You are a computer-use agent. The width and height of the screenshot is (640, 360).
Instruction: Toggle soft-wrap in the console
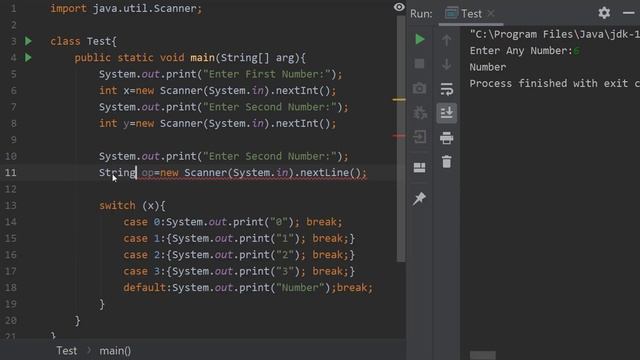447,89
